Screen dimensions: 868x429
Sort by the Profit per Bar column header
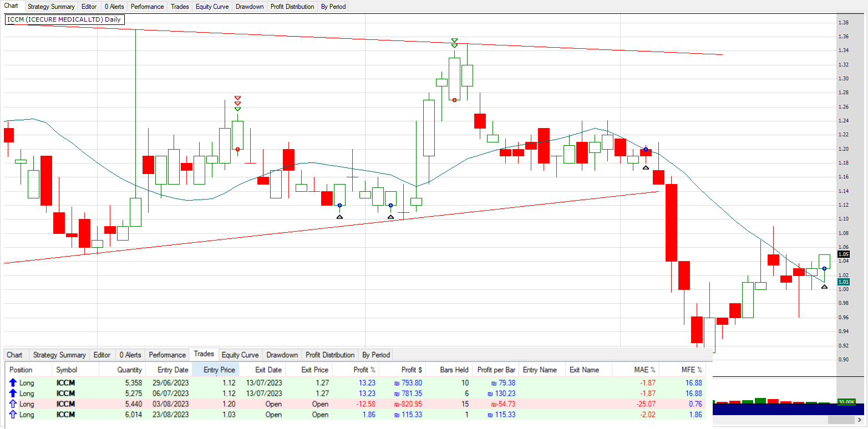coord(496,370)
